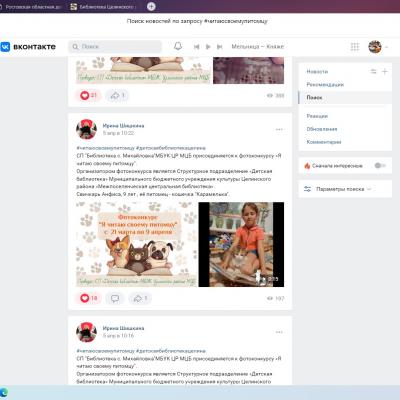Click the feed filter settings icon
The width and height of the screenshot is (400, 400).
pos(373,71)
